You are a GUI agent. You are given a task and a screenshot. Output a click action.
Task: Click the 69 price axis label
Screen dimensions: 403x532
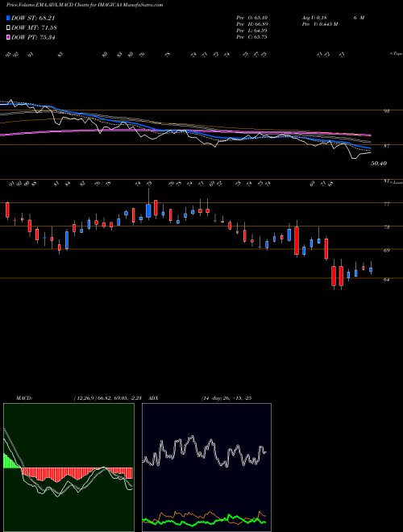point(387,250)
